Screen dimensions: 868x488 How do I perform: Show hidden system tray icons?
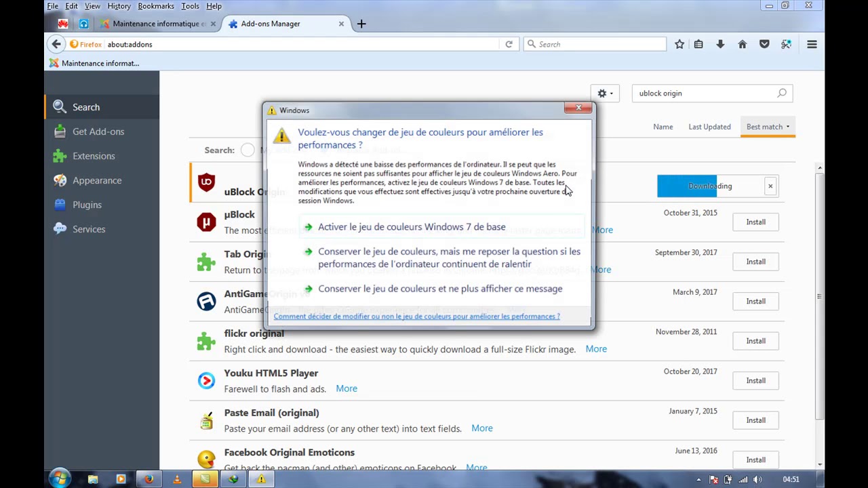698,480
